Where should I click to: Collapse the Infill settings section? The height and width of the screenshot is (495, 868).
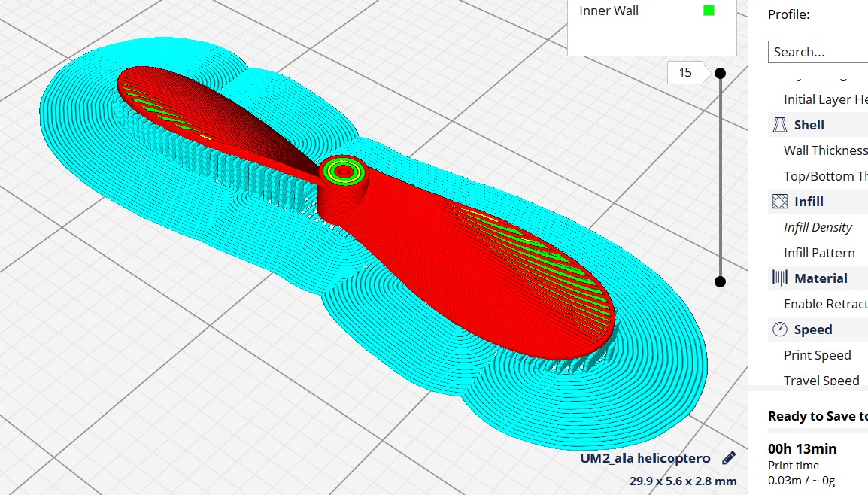pos(818,202)
